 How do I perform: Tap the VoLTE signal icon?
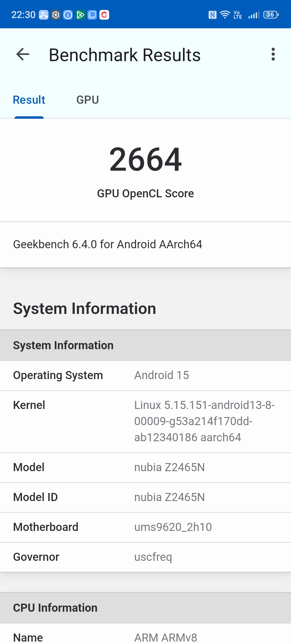238,15
